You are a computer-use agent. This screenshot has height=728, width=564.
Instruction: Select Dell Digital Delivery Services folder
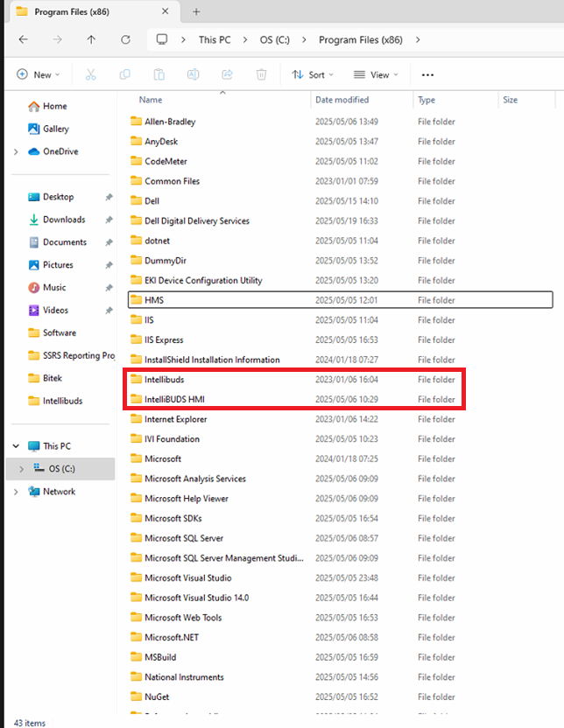pos(340,221)
